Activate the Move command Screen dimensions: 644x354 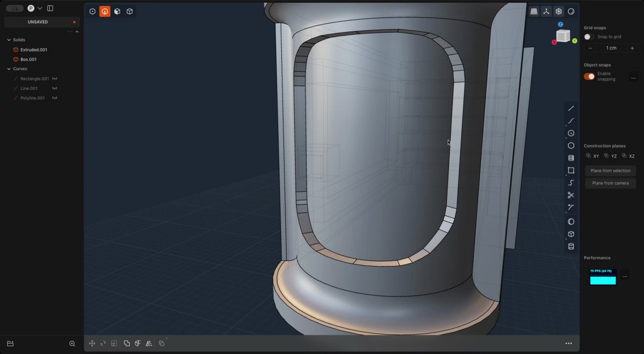(92, 344)
